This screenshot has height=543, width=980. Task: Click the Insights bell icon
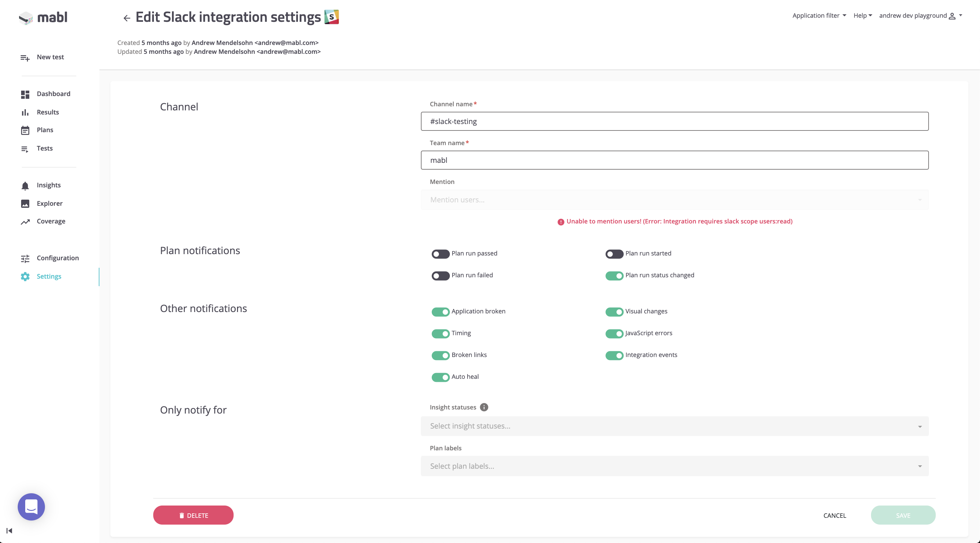25,186
